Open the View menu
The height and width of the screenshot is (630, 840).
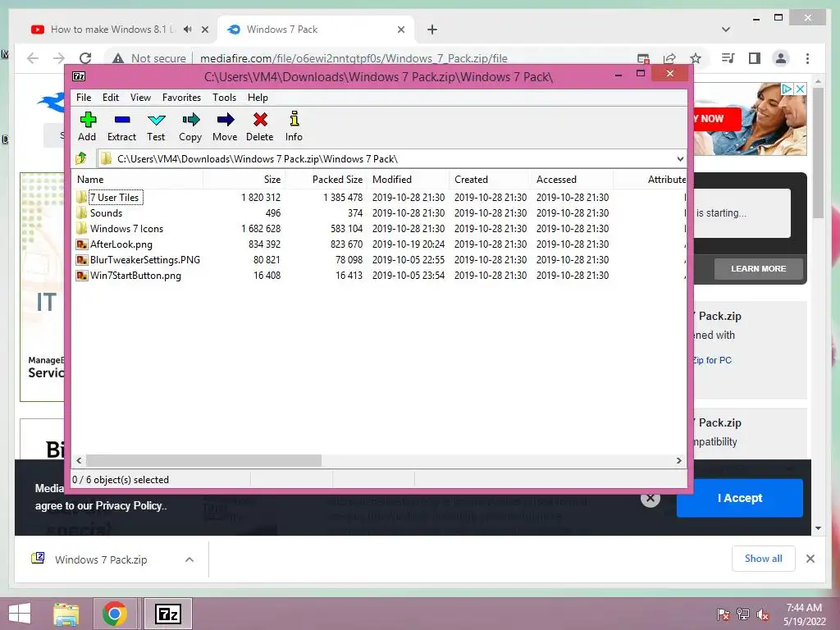pos(140,98)
